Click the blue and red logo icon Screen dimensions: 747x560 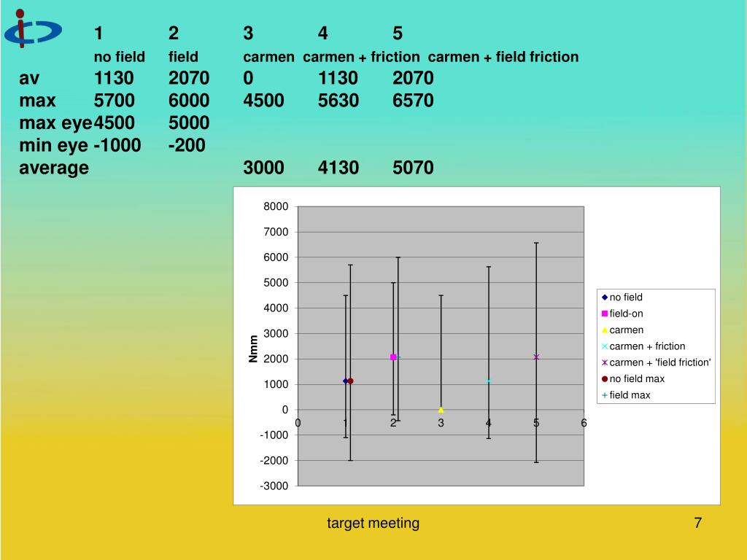click(x=33, y=28)
